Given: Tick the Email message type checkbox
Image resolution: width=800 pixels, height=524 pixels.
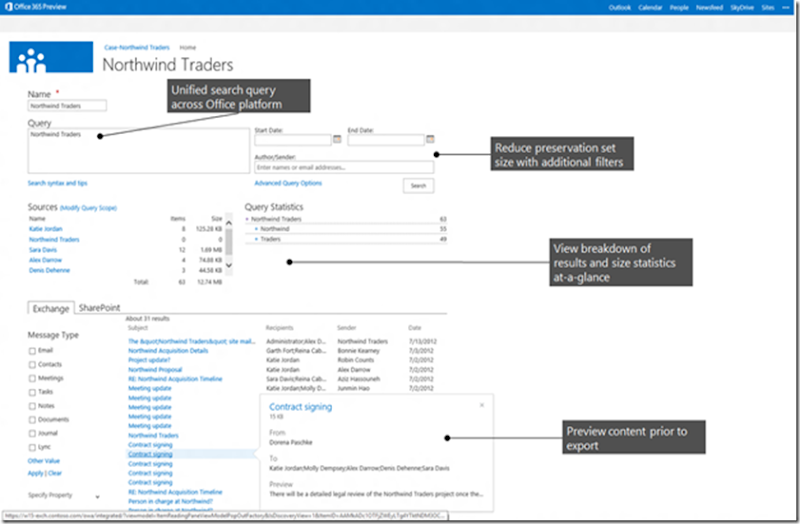Looking at the screenshot, I should [32, 351].
